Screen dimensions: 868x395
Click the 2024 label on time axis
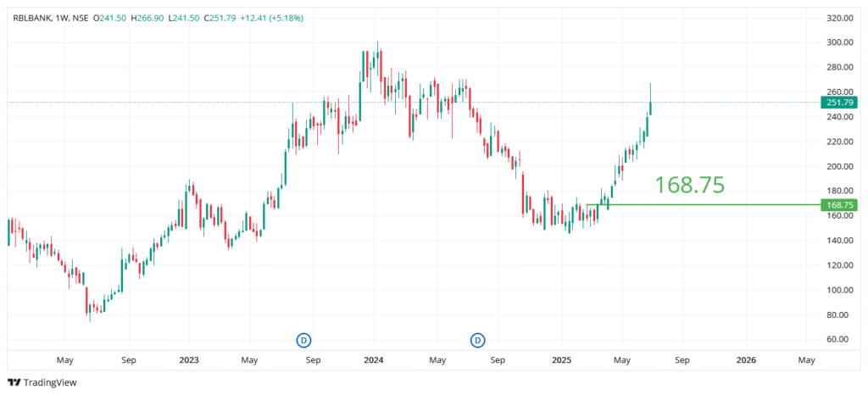[373, 359]
